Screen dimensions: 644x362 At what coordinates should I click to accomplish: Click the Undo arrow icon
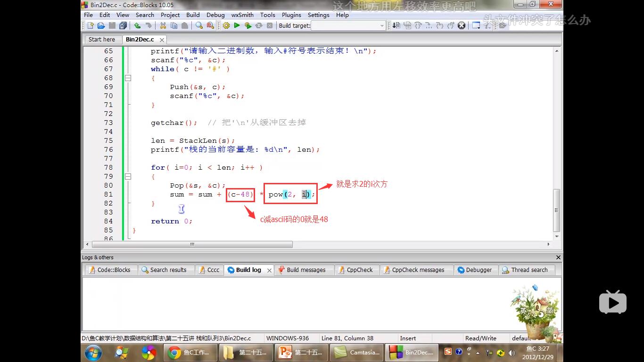(137, 25)
